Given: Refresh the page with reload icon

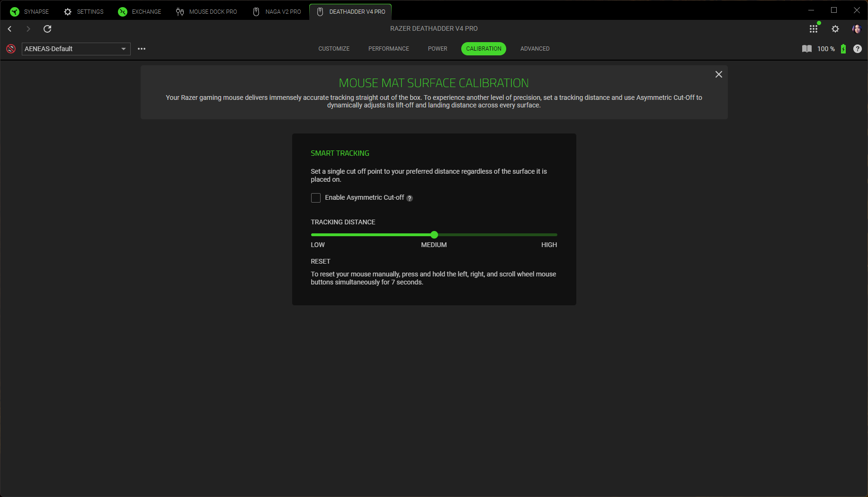Looking at the screenshot, I should [x=47, y=29].
